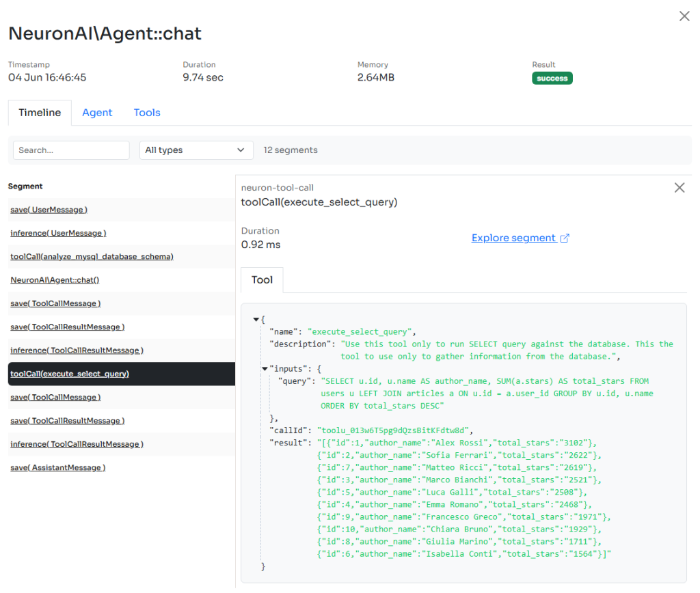
Task: Close the Agent::chat detail dialog
Action: [684, 16]
